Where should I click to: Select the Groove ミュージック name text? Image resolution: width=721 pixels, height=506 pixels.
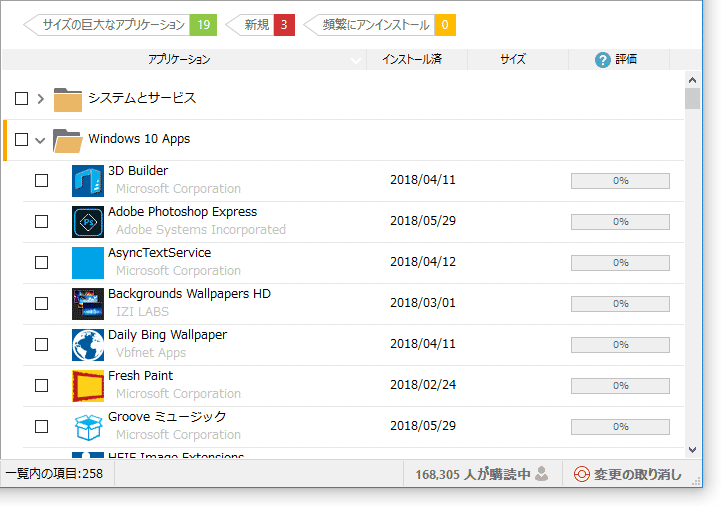click(x=167, y=416)
